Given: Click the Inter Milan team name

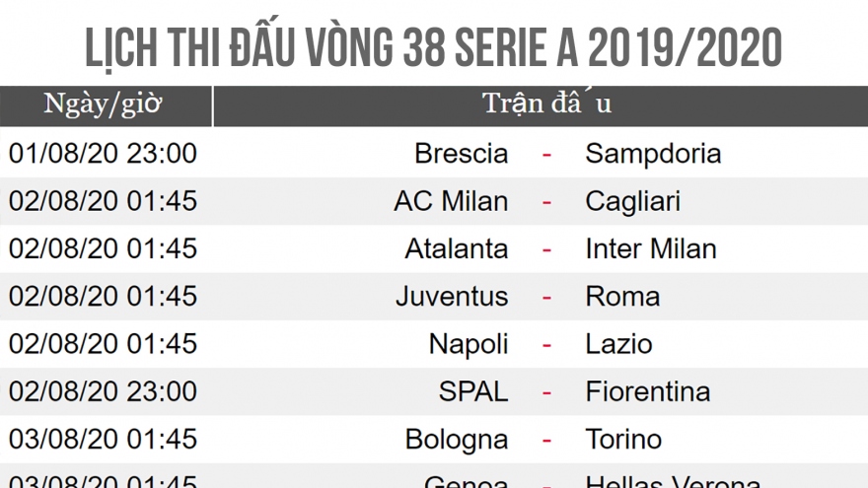Looking at the screenshot, I should [651, 248].
